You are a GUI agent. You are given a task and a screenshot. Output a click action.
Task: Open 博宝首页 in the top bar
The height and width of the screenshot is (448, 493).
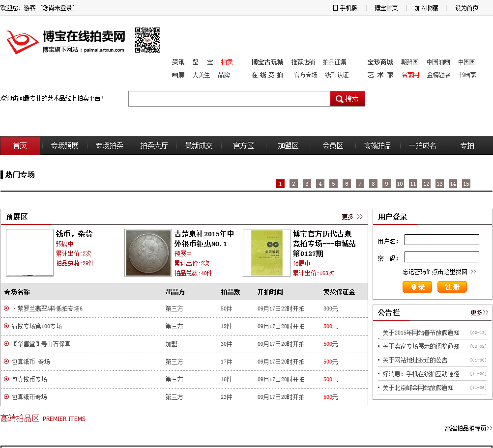coord(386,8)
